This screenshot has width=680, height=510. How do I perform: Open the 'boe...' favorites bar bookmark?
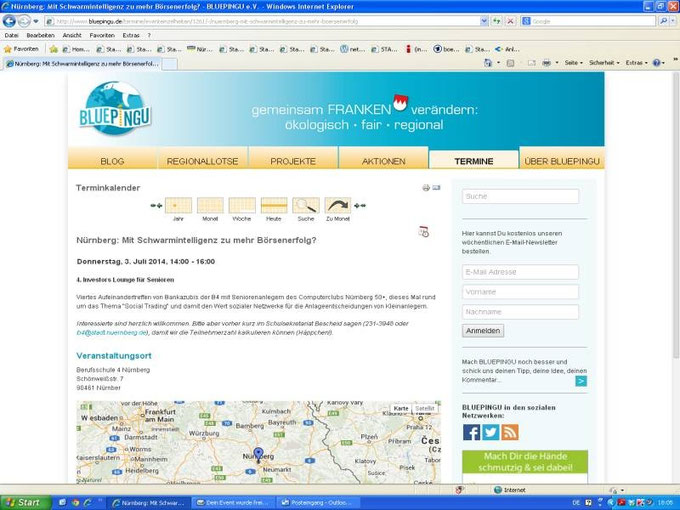pyautogui.click(x=446, y=49)
